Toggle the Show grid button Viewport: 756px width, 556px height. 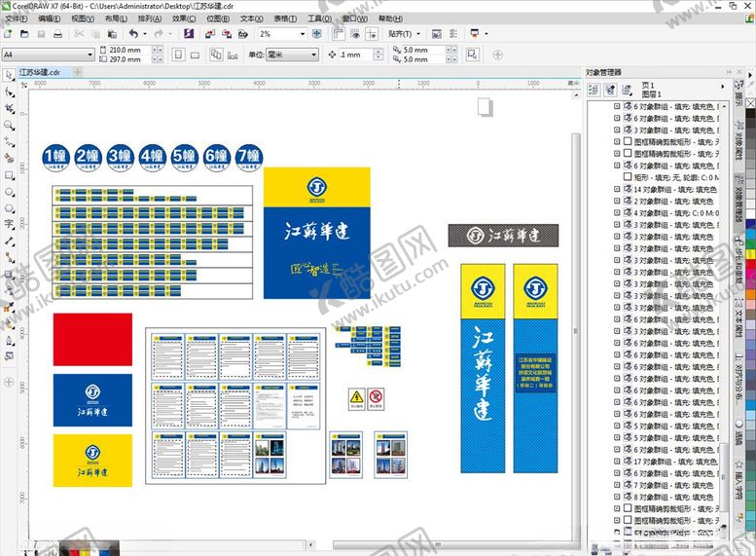coord(355,34)
